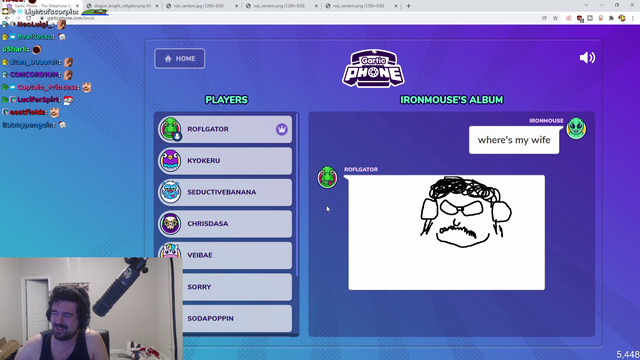Click the Gartic Phone logo

coord(373,69)
